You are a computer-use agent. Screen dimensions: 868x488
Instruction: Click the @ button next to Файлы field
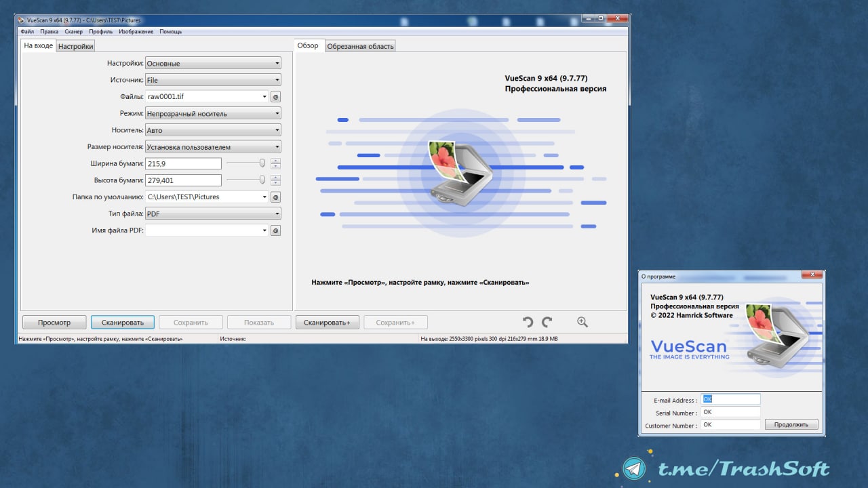[275, 97]
